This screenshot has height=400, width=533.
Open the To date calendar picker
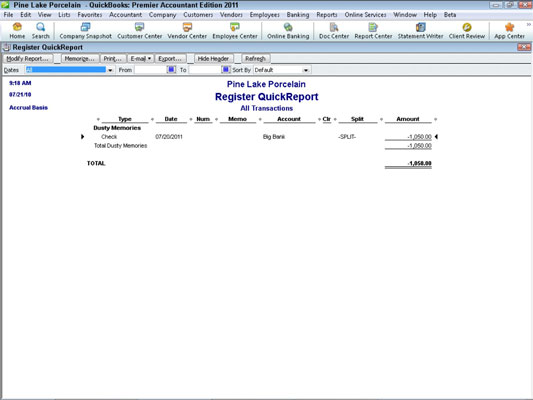click(x=225, y=70)
